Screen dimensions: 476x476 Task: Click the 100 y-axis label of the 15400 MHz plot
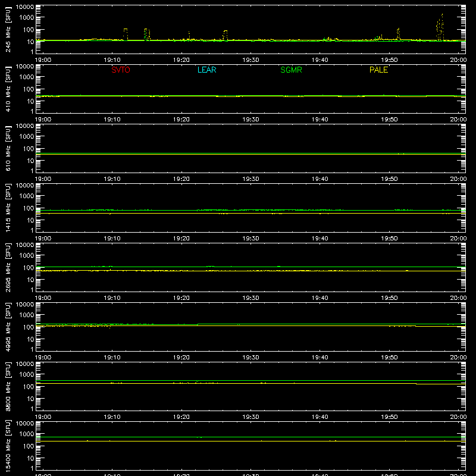point(29,446)
